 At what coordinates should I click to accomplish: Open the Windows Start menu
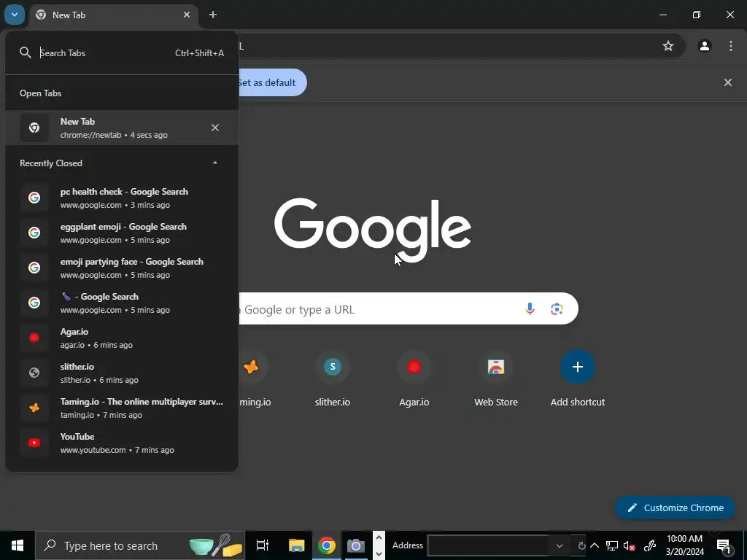coord(18,545)
